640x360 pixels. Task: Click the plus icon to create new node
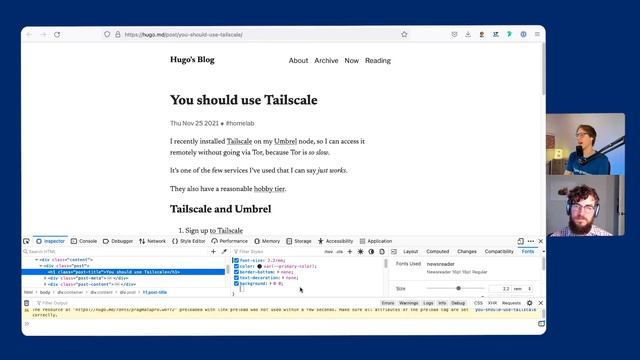point(213,252)
